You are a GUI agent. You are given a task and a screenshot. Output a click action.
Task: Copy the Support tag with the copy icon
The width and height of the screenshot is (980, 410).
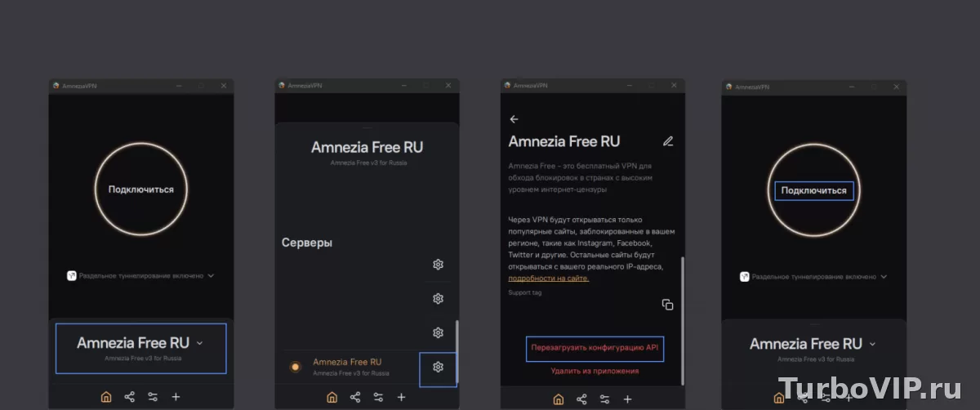pyautogui.click(x=667, y=305)
